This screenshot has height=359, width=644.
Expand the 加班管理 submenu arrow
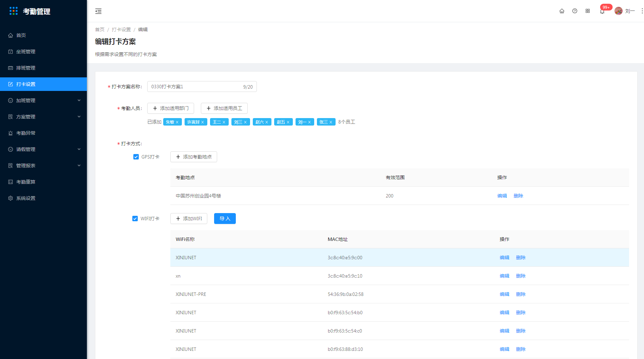[x=79, y=100]
